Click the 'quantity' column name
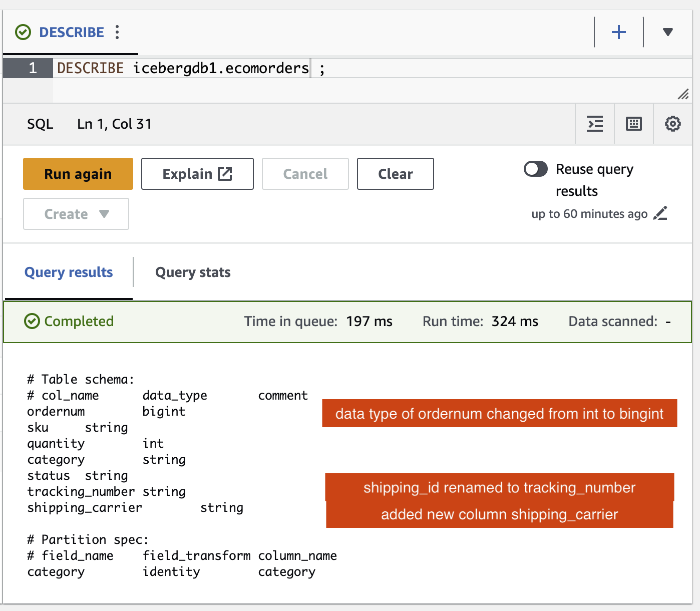 pos(56,444)
